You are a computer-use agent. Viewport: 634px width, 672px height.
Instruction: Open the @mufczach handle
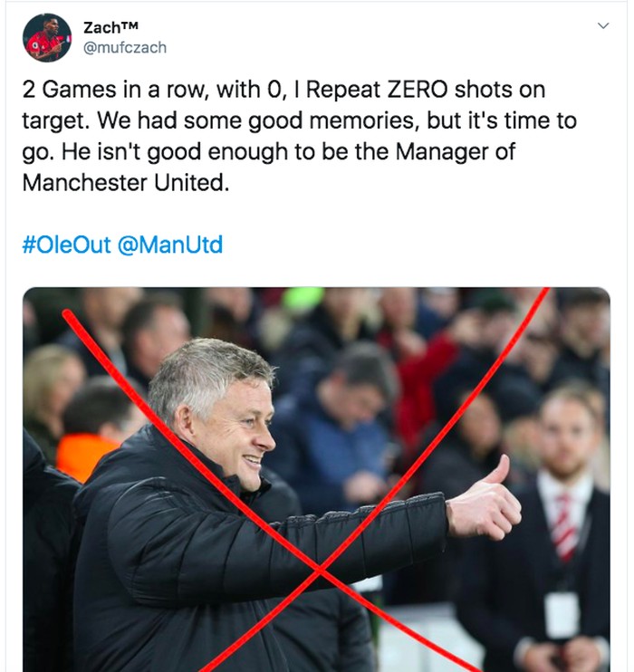(x=125, y=47)
